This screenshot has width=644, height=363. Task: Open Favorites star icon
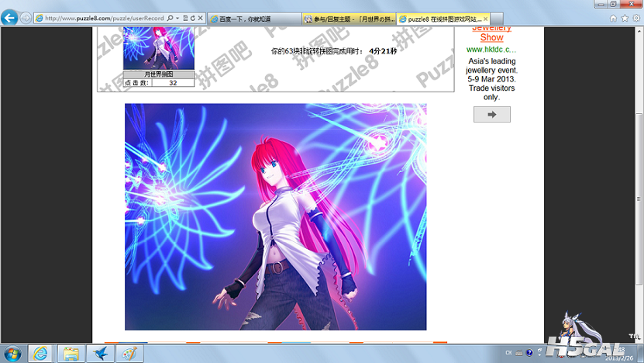coord(625,18)
